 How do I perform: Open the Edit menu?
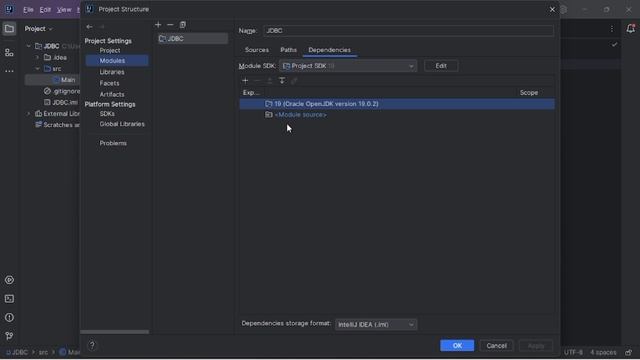[45, 9]
